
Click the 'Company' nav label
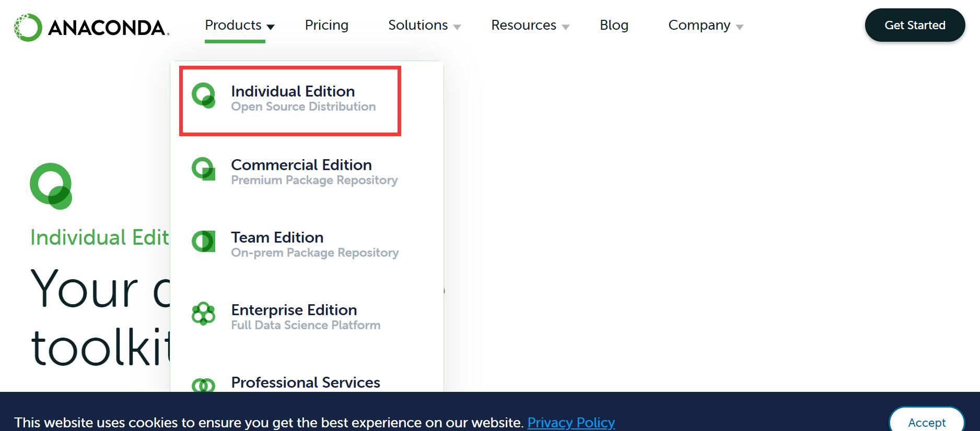pyautogui.click(x=699, y=25)
